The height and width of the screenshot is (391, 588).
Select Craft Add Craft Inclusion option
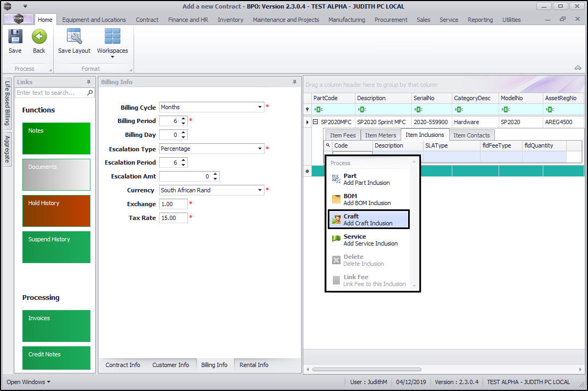(x=368, y=219)
